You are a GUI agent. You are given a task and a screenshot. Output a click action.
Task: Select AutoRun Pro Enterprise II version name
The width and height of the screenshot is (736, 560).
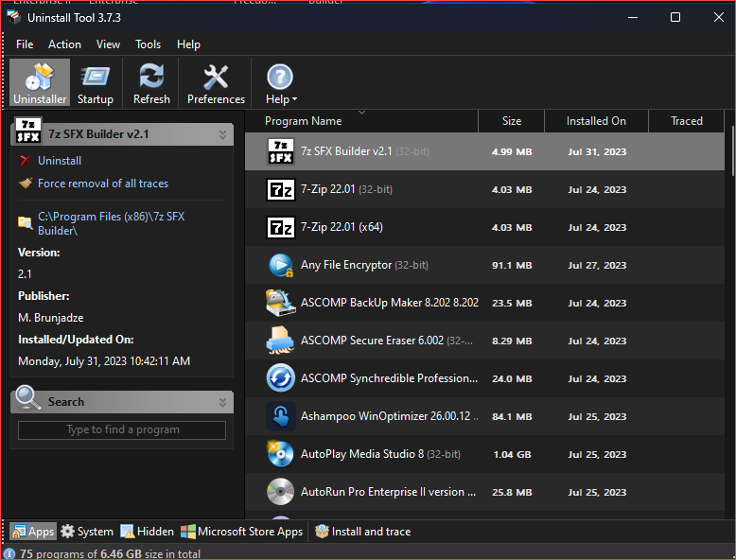388,492
